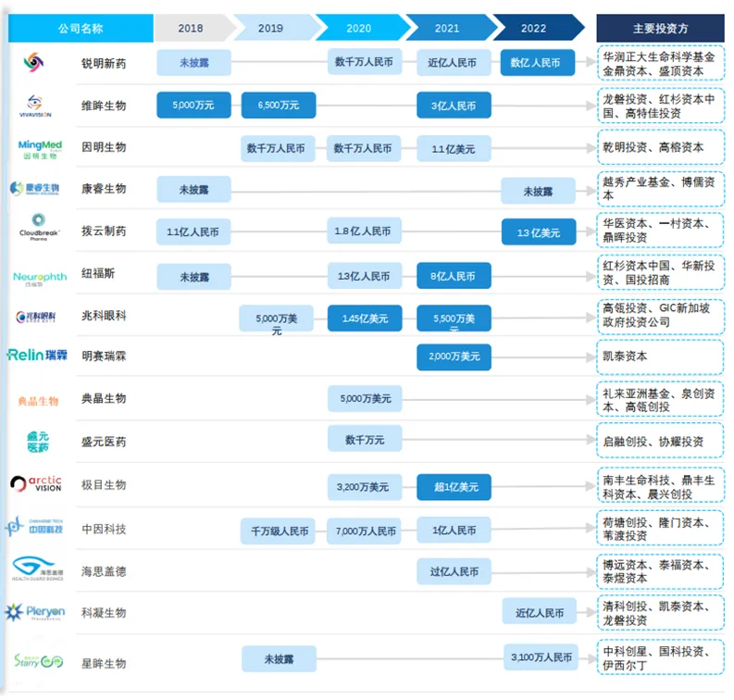Screen dimensions: 734x700
Task: Click 拨云制药 1.8亿人民币 box
Action: pos(364,231)
